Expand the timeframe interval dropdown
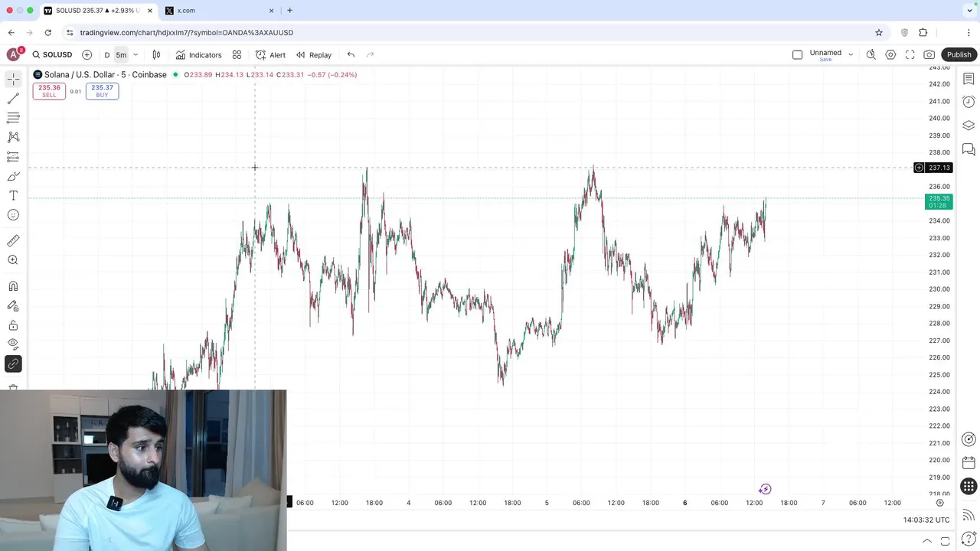980x551 pixels. tap(136, 55)
